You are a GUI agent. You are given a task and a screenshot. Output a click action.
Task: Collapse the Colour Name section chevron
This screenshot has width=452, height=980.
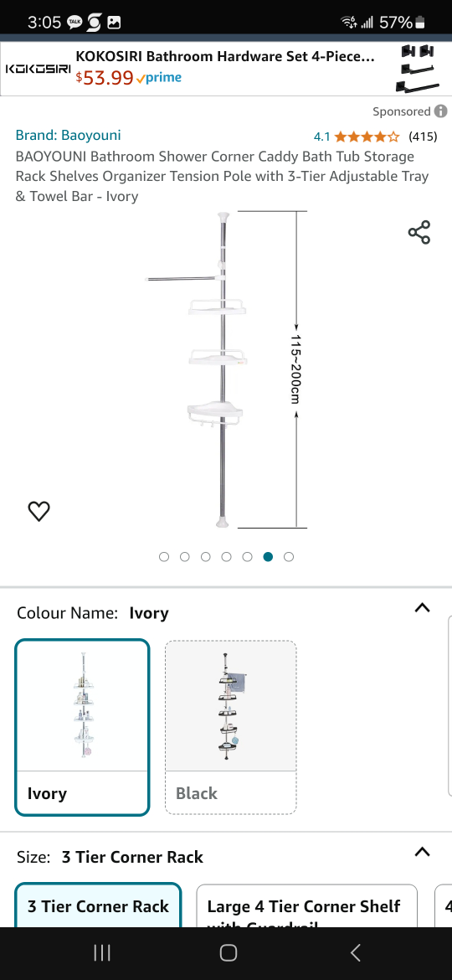[423, 607]
